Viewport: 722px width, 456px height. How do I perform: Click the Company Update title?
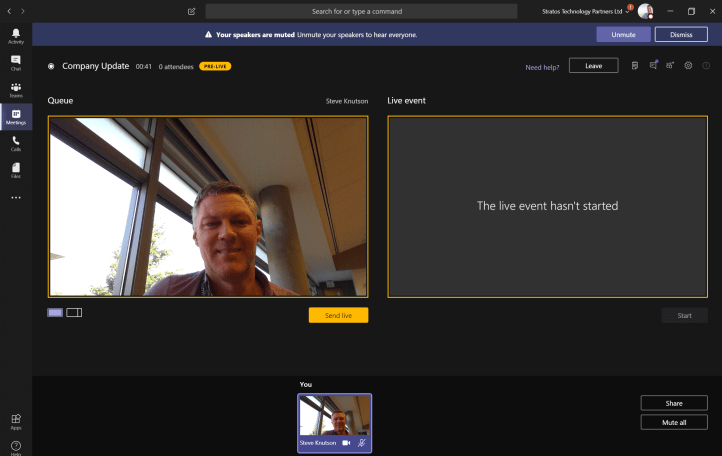[95, 66]
